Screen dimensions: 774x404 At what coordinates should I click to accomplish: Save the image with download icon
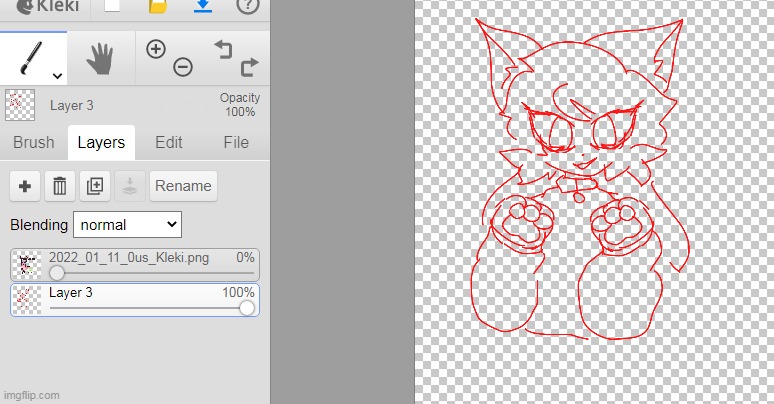[201, 6]
